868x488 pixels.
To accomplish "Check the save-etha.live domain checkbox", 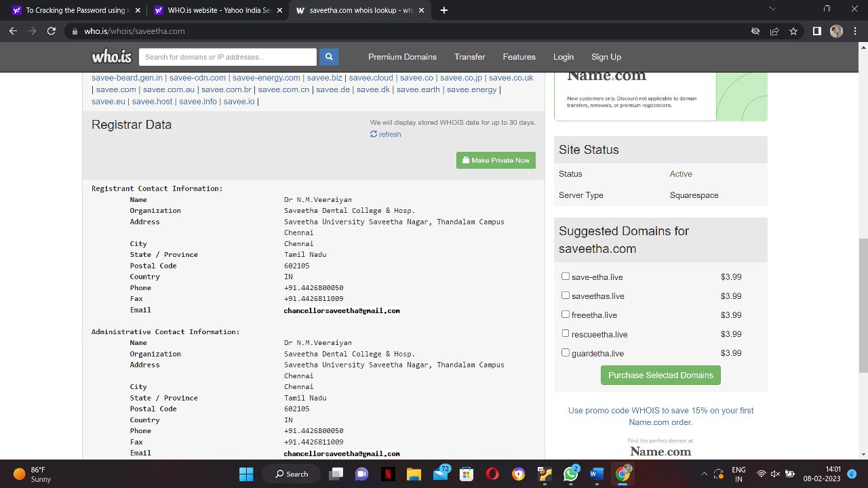I will pos(565,276).
